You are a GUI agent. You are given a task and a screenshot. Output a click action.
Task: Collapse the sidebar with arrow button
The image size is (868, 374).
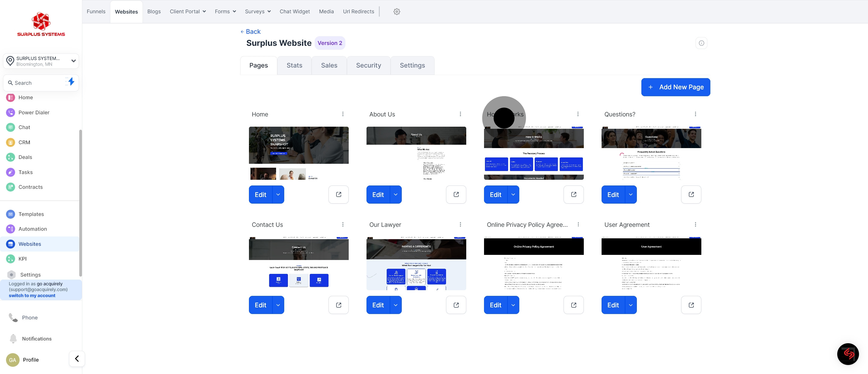pos(77,359)
